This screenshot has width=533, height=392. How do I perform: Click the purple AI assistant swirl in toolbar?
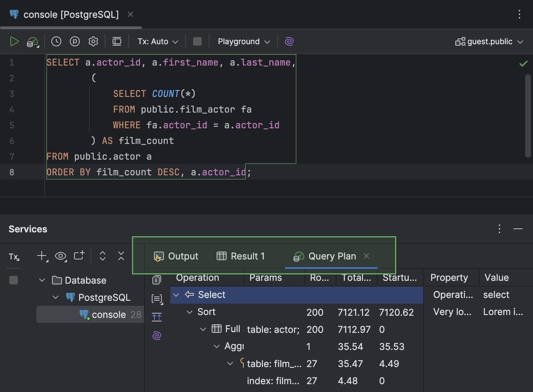[x=289, y=42]
